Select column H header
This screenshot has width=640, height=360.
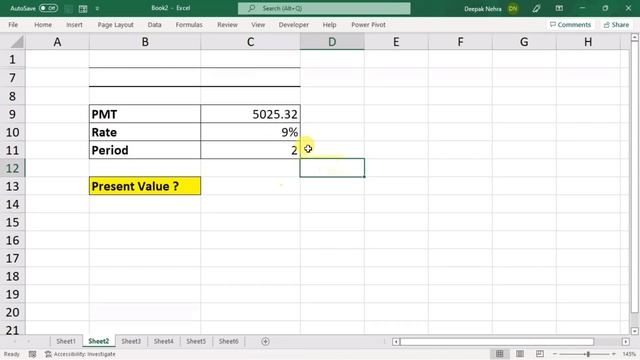588,42
